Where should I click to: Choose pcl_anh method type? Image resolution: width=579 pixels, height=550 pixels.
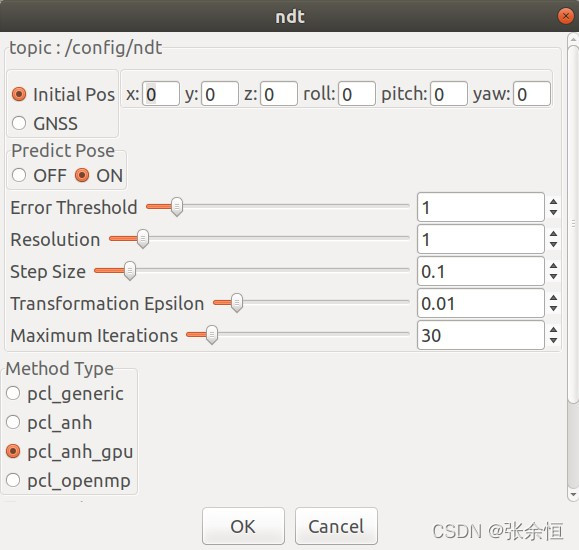[x=13, y=422]
